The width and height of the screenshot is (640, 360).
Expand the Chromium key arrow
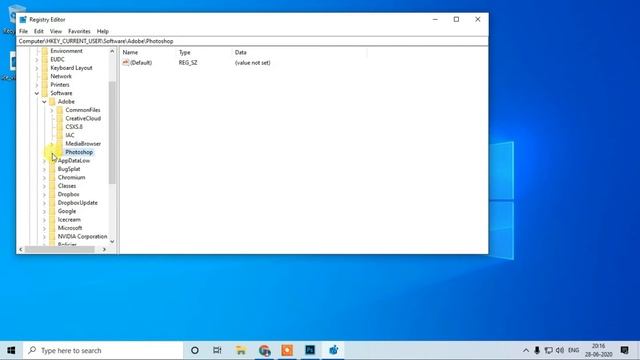44,178
